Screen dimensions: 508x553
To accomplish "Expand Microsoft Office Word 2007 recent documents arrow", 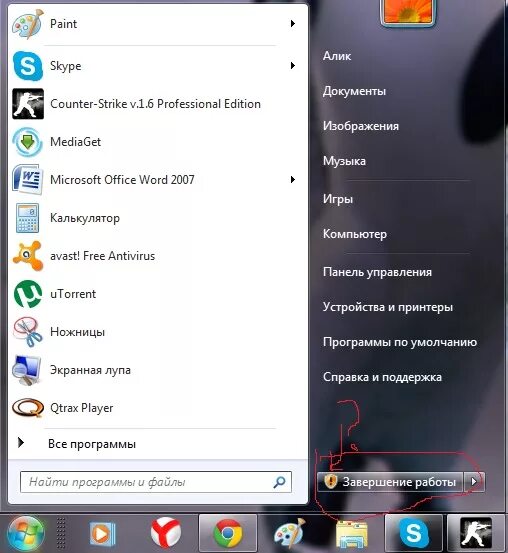I will click(x=292, y=180).
